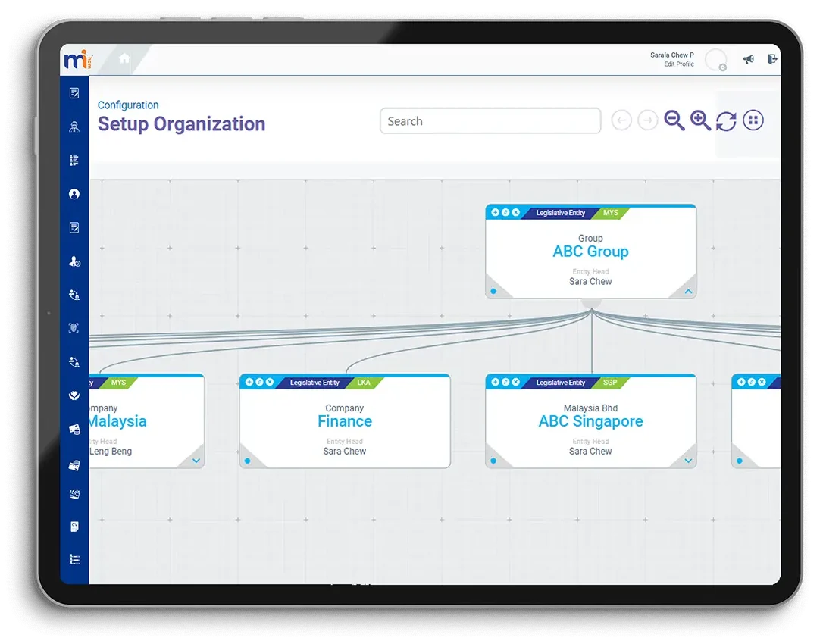Delete the ABC Group entity card
Screen dimensions: 823x644
pos(516,213)
